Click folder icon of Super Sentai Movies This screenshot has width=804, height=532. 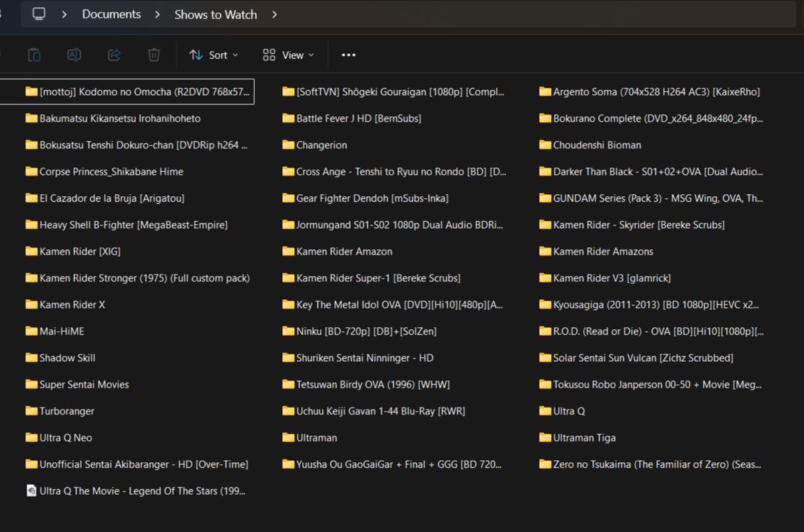click(31, 384)
